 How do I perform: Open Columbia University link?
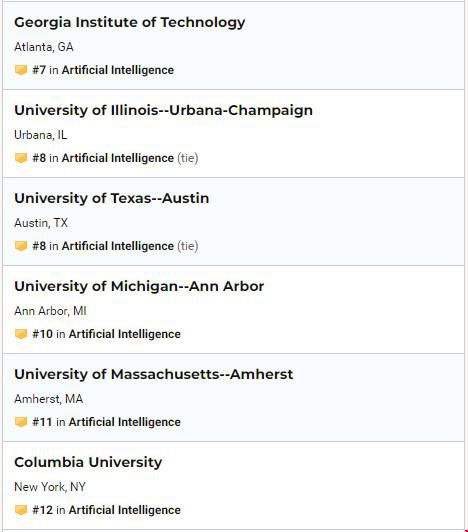coord(88,462)
